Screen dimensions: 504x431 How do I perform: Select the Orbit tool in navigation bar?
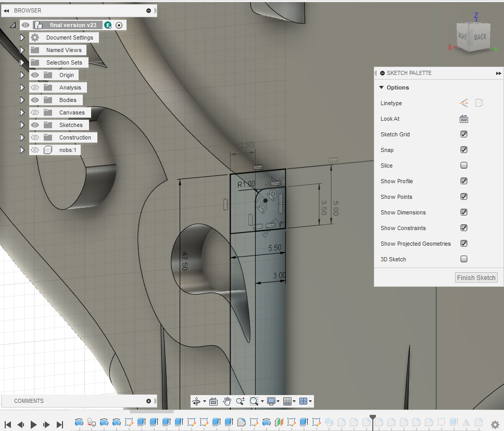pos(196,401)
